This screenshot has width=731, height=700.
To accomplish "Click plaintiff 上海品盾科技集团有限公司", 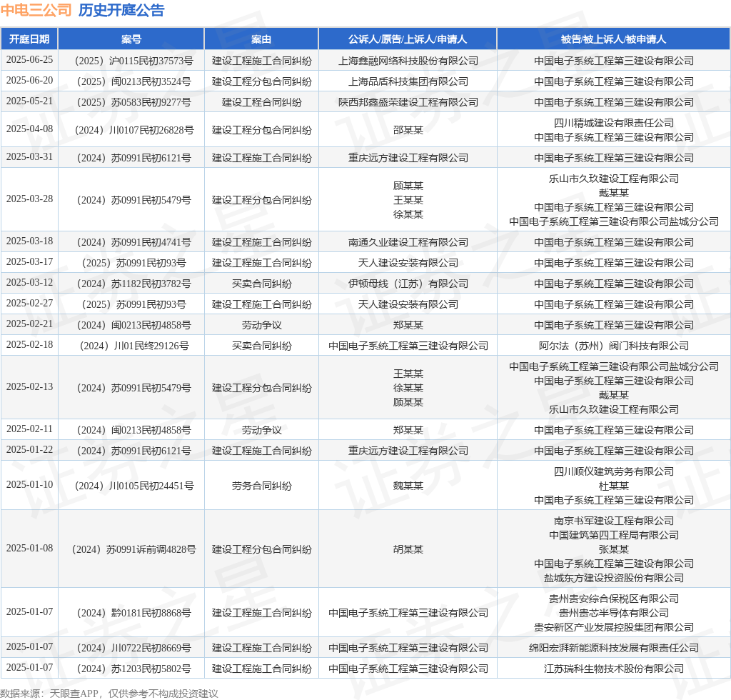I will coord(408,81).
